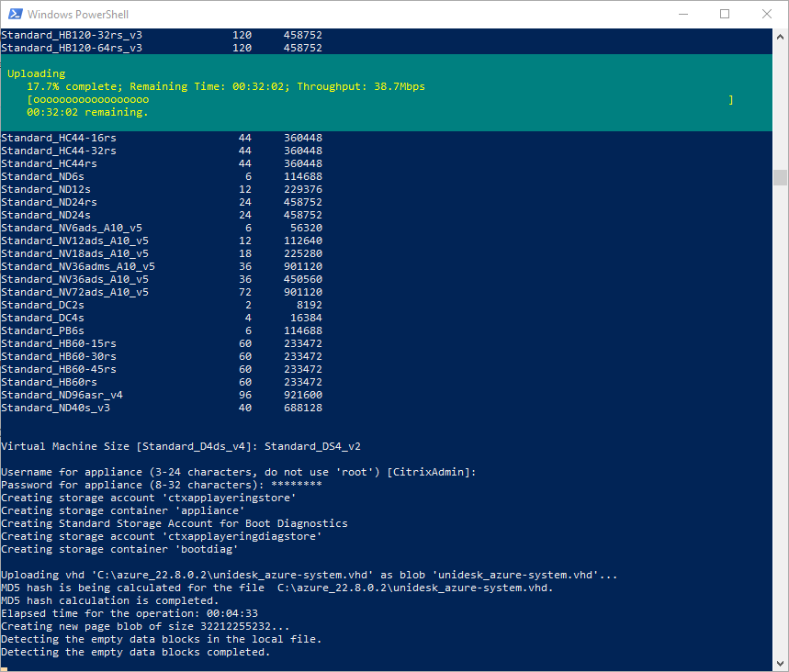Click the vertical scrollbar thumb
Viewport: 789px width, 672px height.
pos(780,177)
